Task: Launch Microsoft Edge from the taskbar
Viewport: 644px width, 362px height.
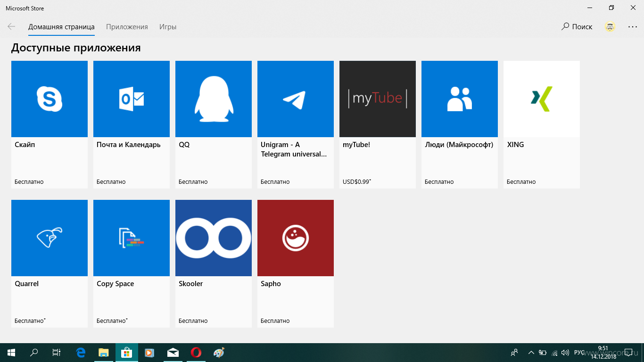Action: 81,353
